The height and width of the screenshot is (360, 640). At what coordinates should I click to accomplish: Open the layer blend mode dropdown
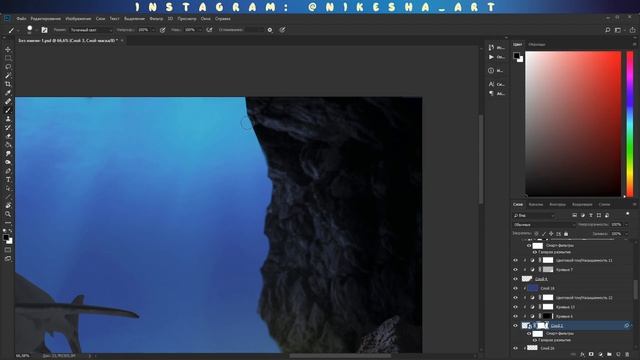tap(544, 224)
